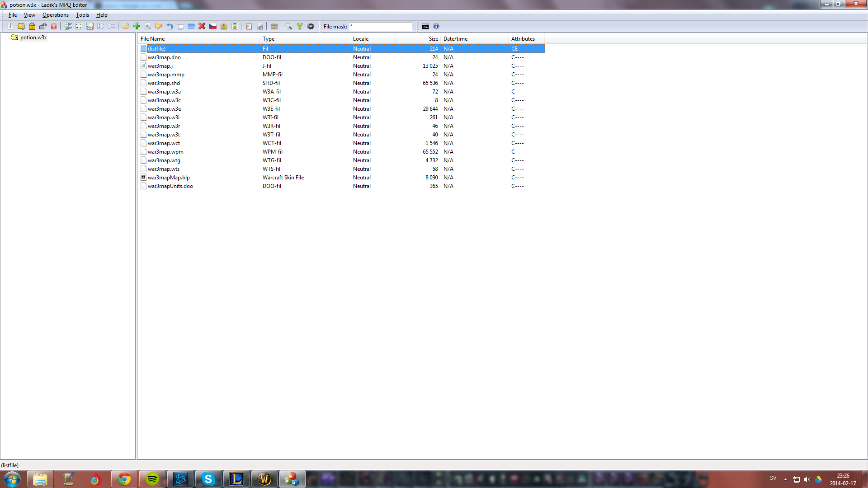Image resolution: width=868 pixels, height=488 pixels.
Task: Sort by Size column header
Action: tap(418, 39)
